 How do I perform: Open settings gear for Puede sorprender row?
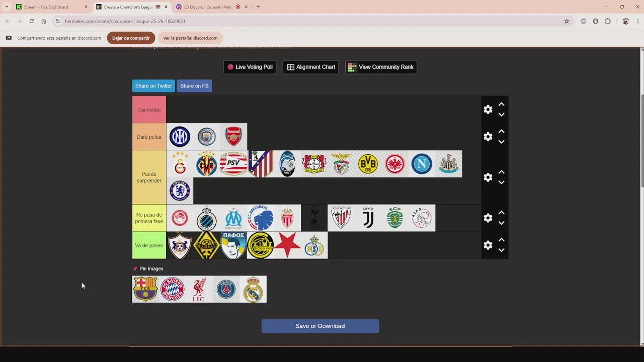pos(488,177)
